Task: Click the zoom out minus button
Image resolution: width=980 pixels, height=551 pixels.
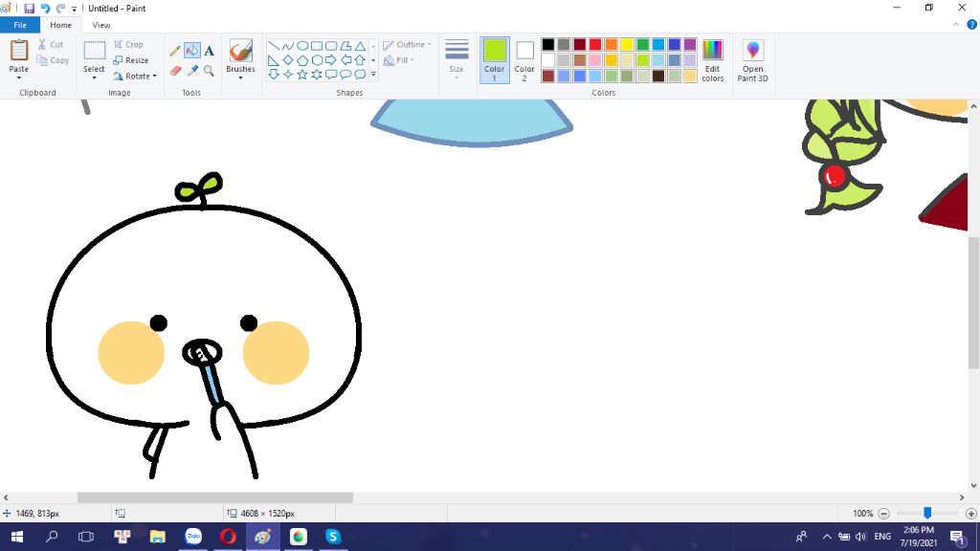Action: tap(883, 514)
